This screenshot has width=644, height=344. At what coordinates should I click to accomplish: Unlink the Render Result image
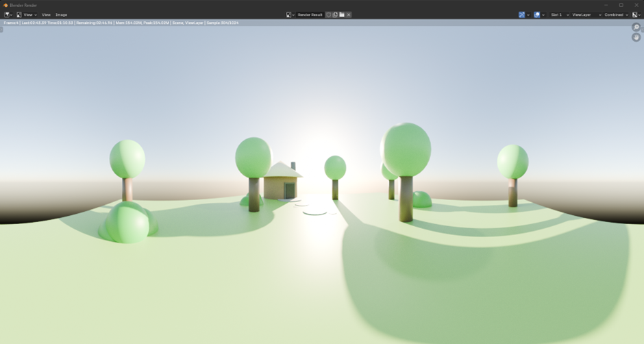(349, 14)
